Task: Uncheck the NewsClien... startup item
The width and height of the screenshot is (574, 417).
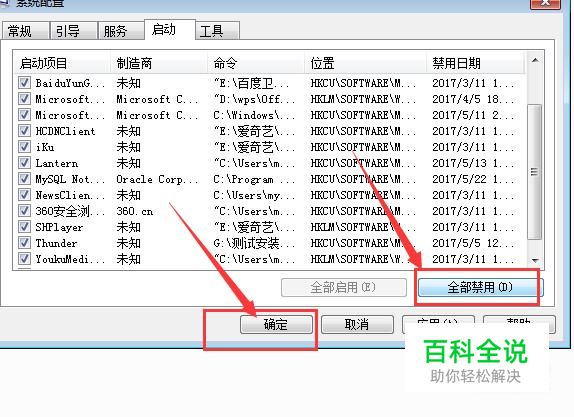Action: 24,195
